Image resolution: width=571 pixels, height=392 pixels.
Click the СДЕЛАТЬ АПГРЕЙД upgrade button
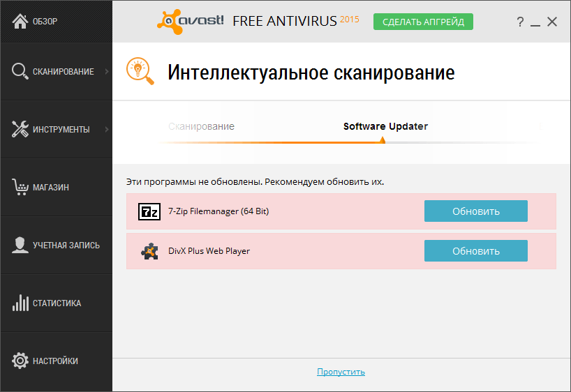(423, 22)
